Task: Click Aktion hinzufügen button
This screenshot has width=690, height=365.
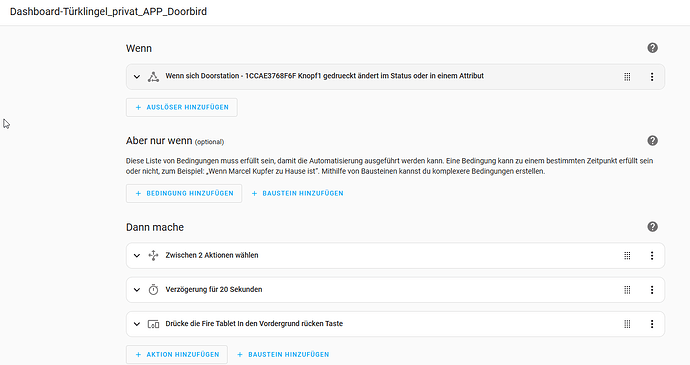Action: [x=177, y=354]
